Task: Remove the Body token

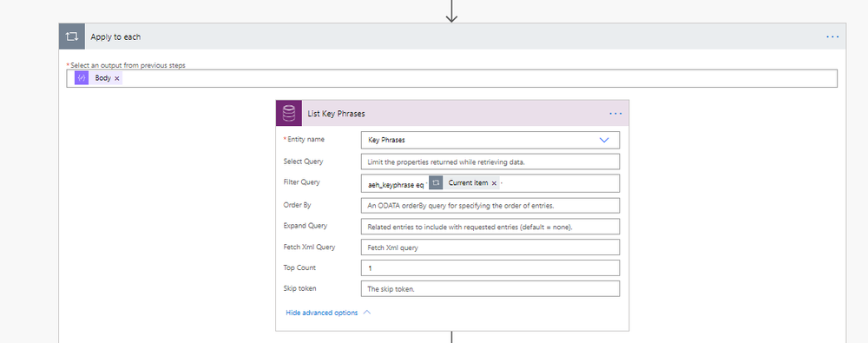Action: 117,79
